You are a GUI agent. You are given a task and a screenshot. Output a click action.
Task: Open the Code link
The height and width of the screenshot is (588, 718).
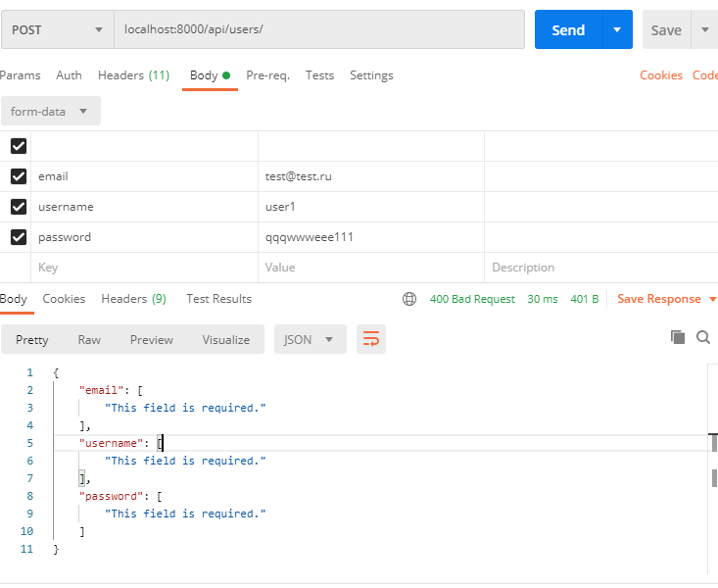point(704,75)
